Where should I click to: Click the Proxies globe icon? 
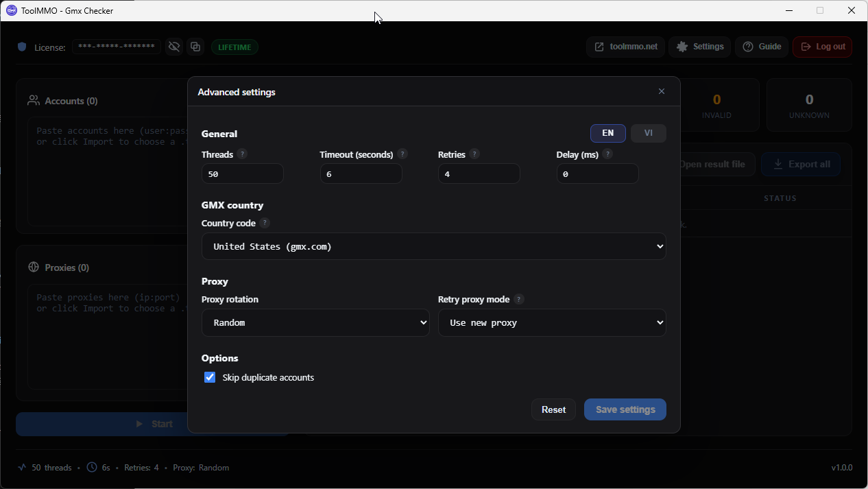(33, 267)
